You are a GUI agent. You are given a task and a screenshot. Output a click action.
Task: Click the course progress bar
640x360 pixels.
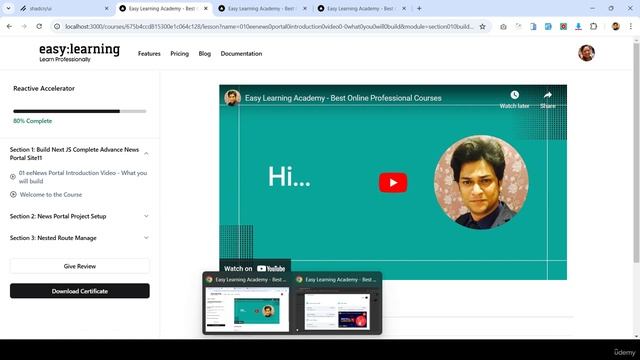click(x=80, y=111)
